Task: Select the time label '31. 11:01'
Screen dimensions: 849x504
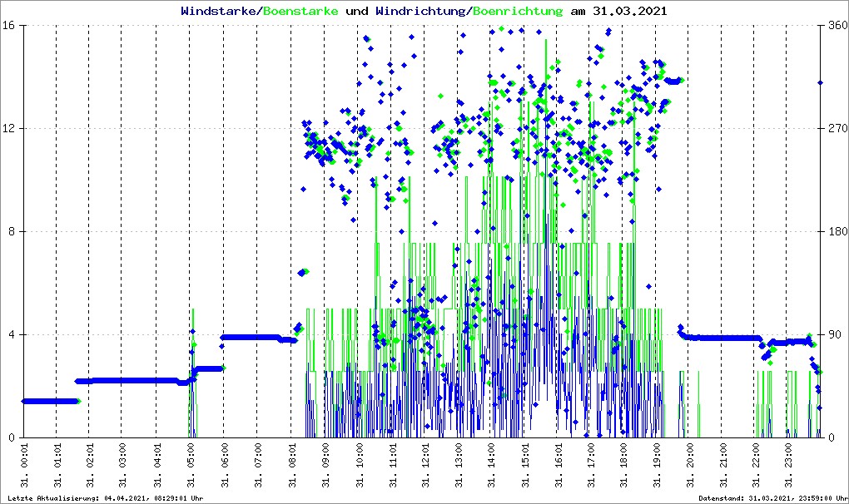Action: (x=392, y=465)
